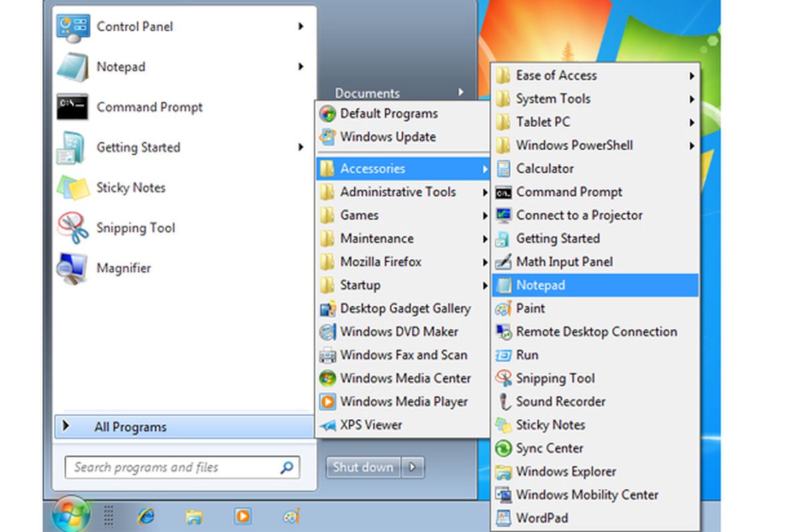Open Internet Explorer from the taskbar
This screenshot has width=801, height=532.
(147, 515)
